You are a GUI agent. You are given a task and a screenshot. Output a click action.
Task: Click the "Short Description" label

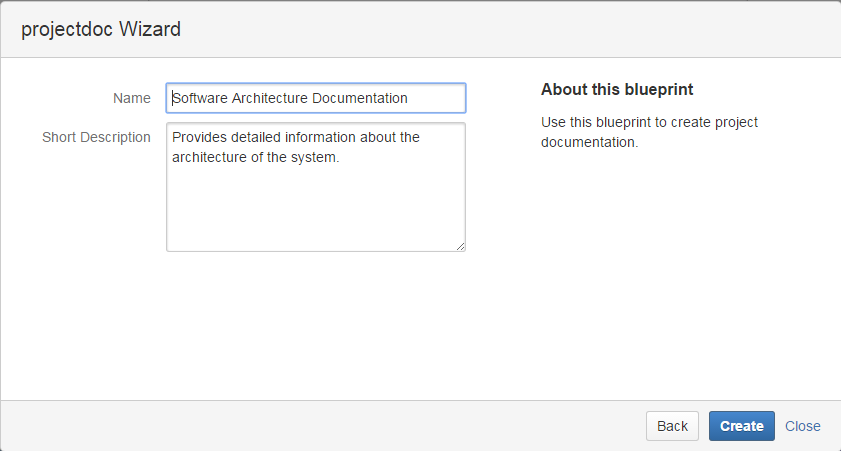pos(96,137)
